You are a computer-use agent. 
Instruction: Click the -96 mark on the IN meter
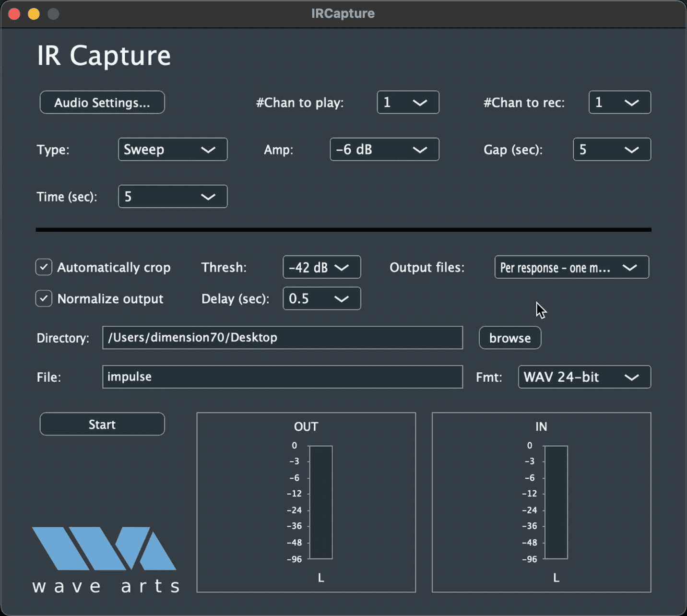pos(529,559)
